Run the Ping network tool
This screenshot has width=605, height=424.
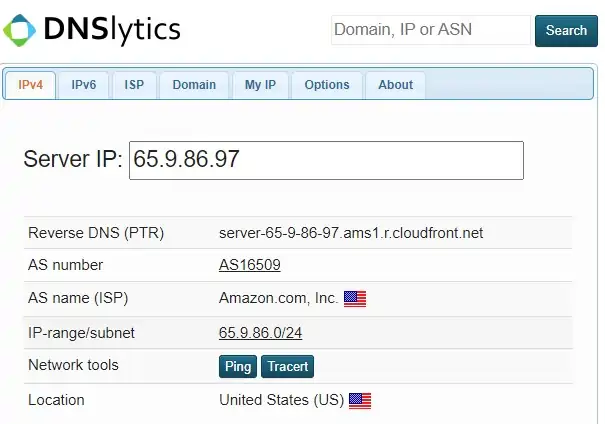(x=238, y=366)
